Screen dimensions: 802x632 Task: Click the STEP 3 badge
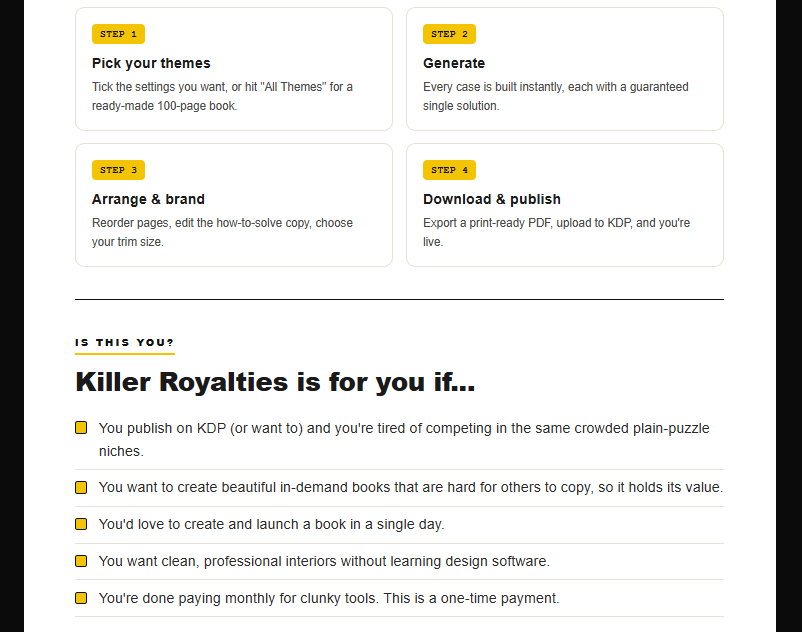coord(118,170)
